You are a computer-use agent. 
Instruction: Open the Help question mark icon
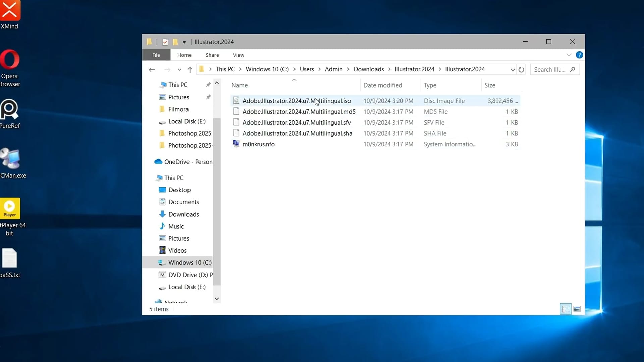[x=579, y=55]
